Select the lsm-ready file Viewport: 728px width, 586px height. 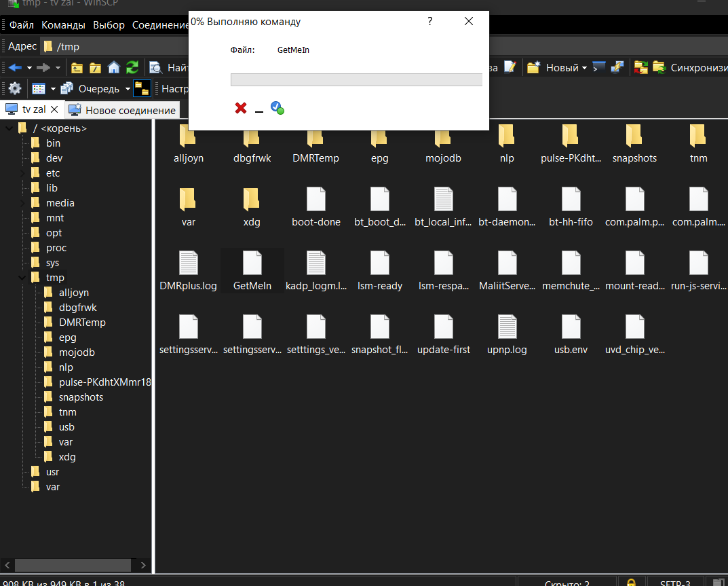tap(380, 271)
